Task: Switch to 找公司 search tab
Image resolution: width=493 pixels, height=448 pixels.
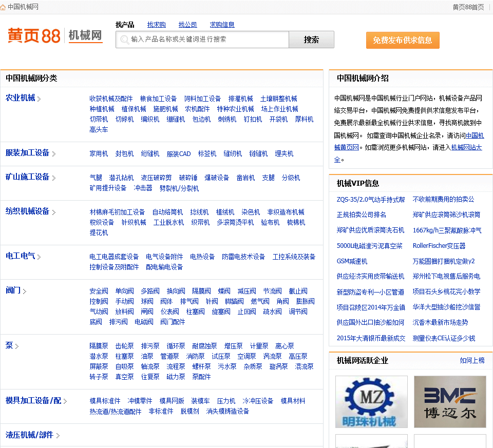Action: tap(188, 25)
